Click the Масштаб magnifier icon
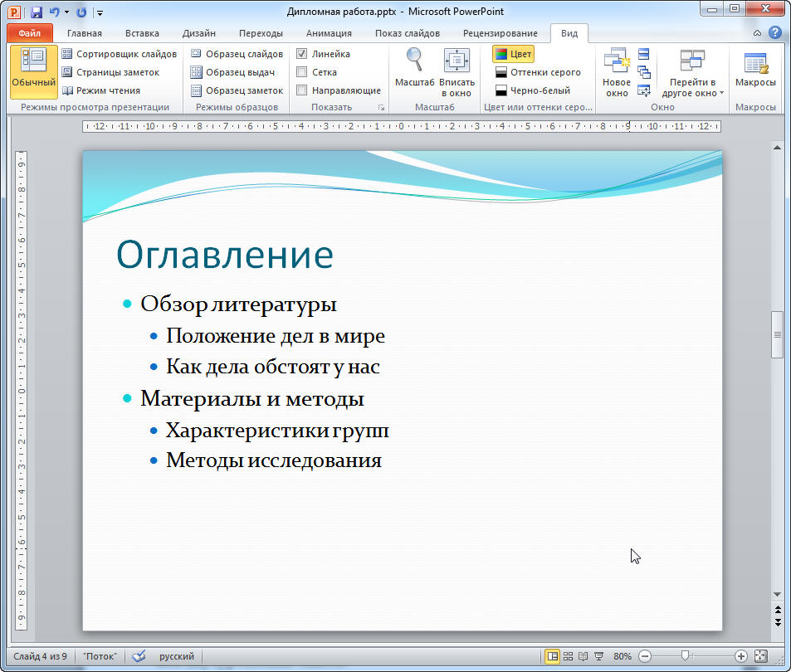Image resolution: width=791 pixels, height=672 pixels. (414, 61)
